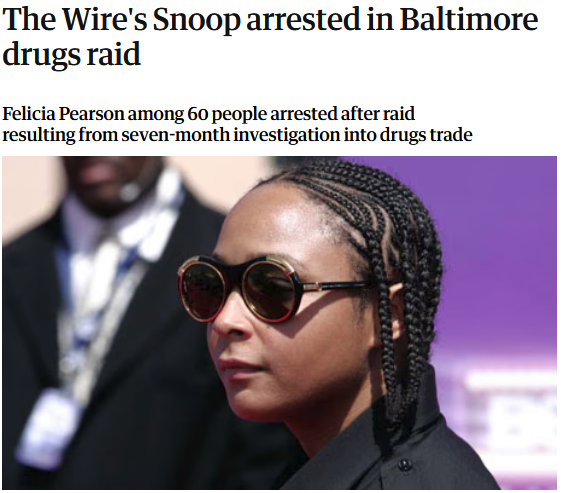563x493 pixels.
Task: Select the words drugs raid in headline
Action: 71,54
